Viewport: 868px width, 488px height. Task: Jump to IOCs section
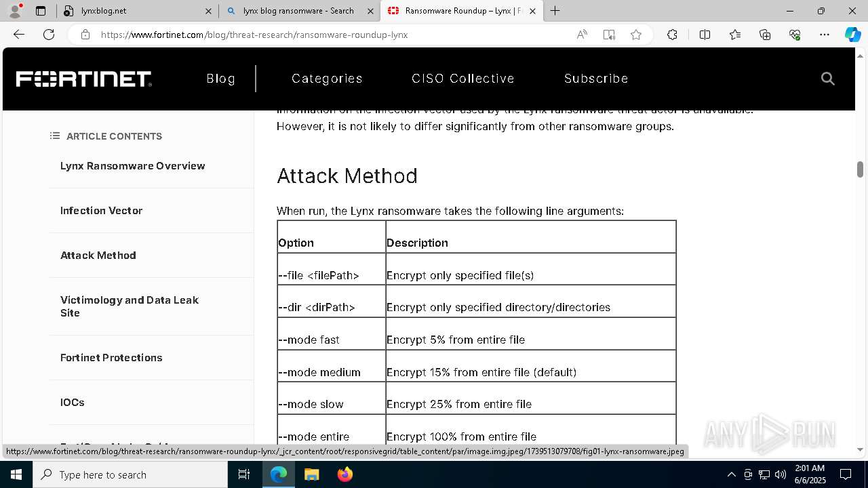[x=72, y=403]
